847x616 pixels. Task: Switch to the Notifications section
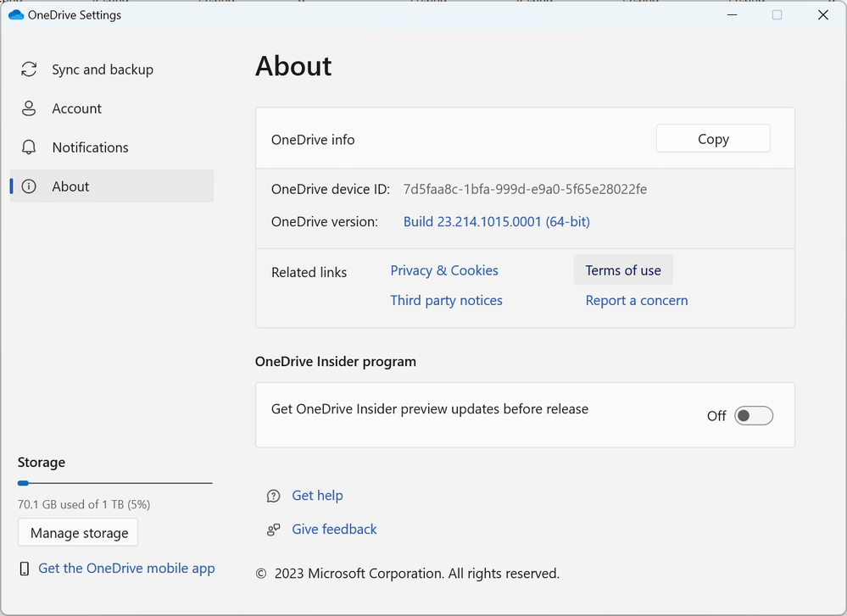pos(90,147)
